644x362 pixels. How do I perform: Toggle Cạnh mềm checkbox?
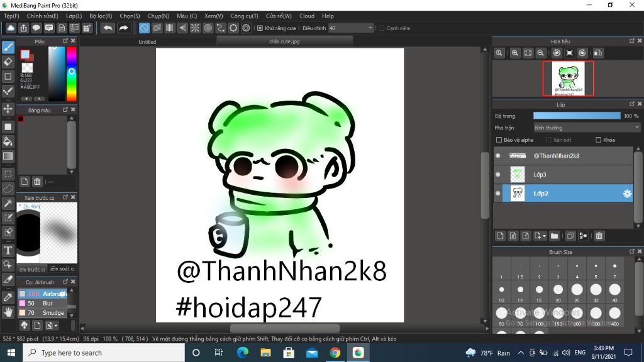click(382, 28)
